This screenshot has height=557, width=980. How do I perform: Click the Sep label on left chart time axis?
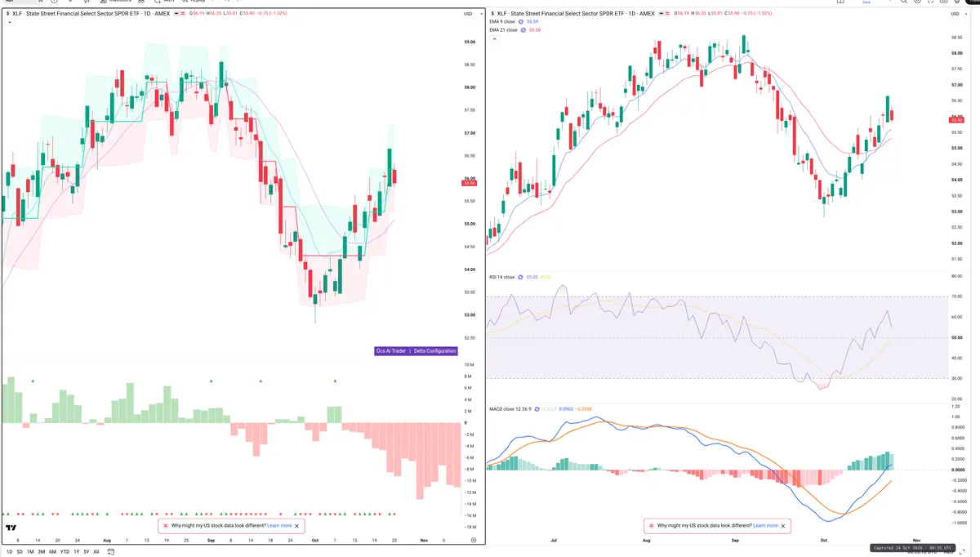(x=212, y=540)
